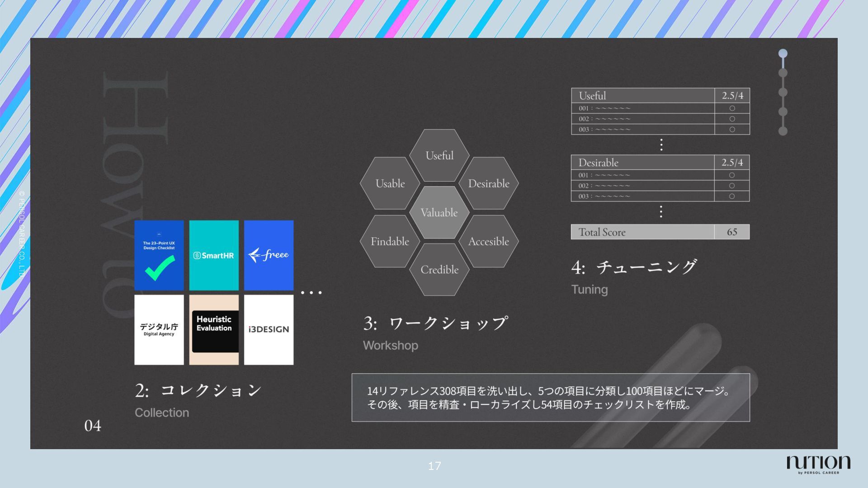The width and height of the screenshot is (868, 488).
Task: Select the center Valuable hexagon
Action: tap(439, 212)
